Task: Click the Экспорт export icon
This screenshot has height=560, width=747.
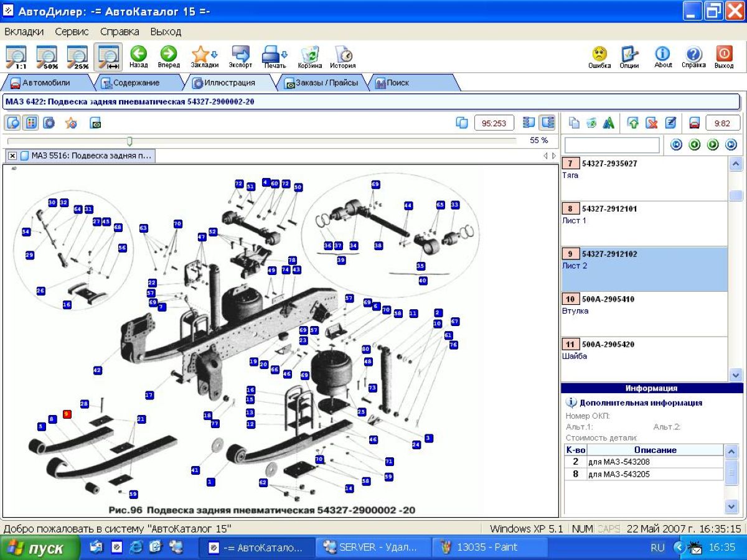Action: click(x=240, y=57)
